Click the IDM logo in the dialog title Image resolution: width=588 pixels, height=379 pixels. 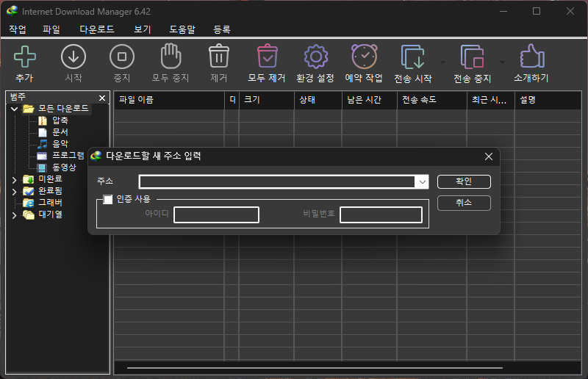pyautogui.click(x=96, y=156)
